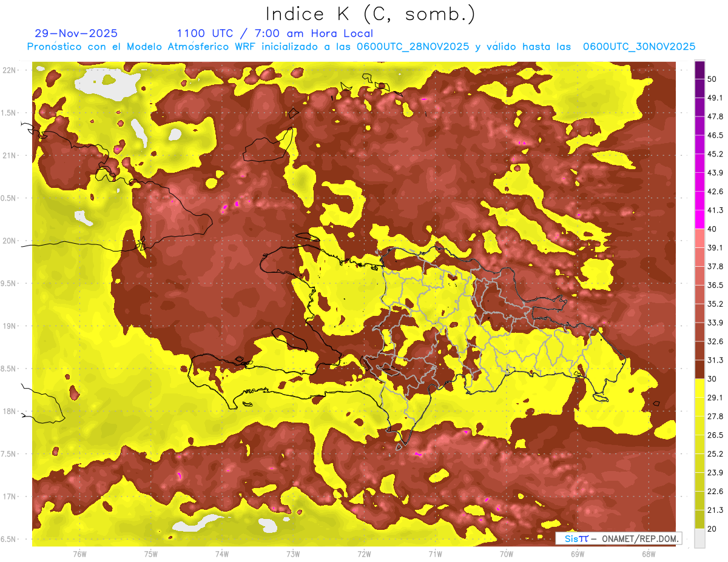
Task: Click the '41.3' color scale value
Action: click(x=715, y=210)
